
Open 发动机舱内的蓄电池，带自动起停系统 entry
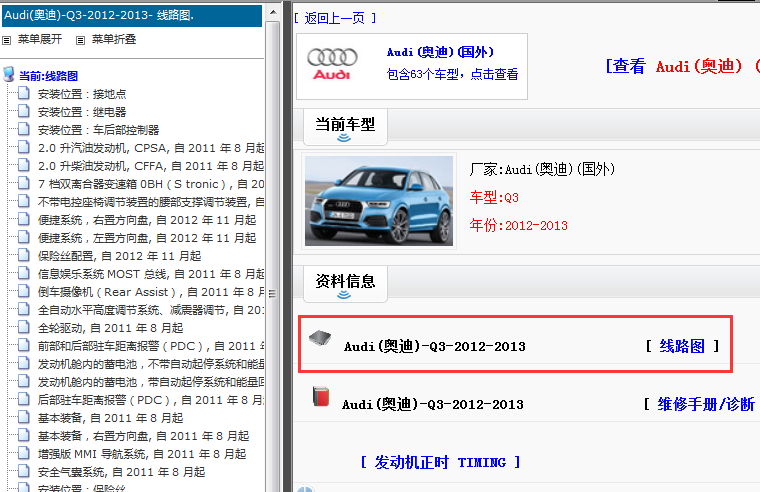tap(151, 382)
